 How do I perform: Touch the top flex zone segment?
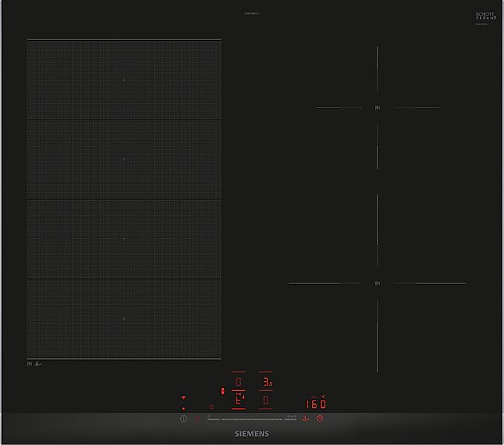[x=124, y=79]
